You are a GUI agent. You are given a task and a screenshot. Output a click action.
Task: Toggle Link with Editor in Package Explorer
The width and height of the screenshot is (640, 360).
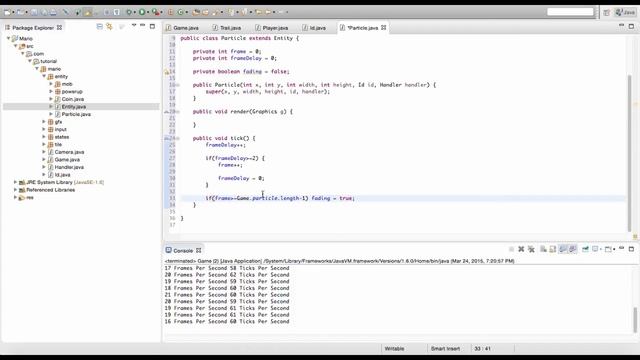pos(109,27)
